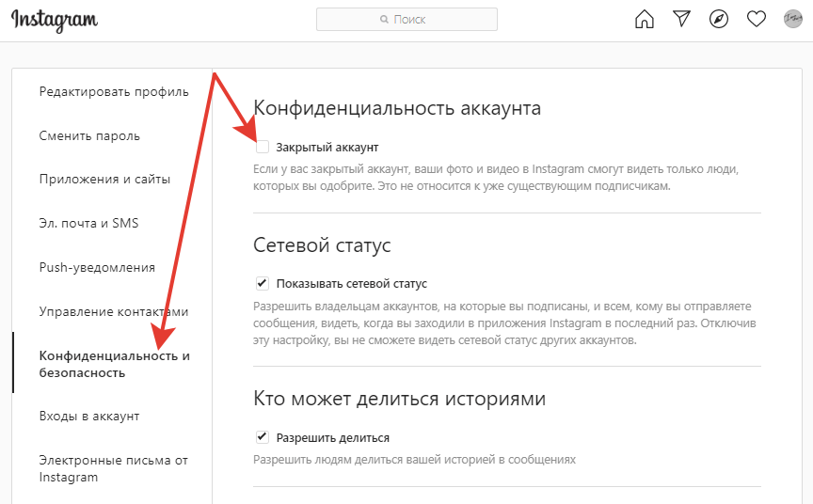Click the Разрешить делиться label
Screen dimensions: 813x504
[332, 437]
